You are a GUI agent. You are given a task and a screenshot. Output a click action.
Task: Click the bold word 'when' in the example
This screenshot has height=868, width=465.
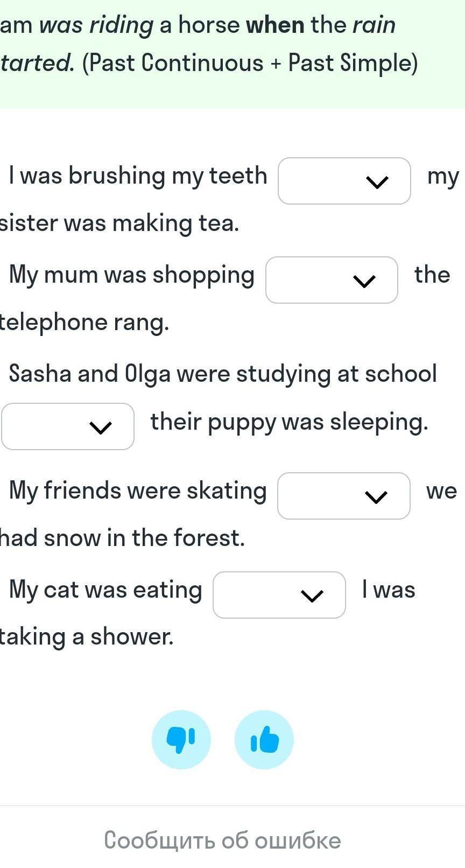(x=276, y=25)
